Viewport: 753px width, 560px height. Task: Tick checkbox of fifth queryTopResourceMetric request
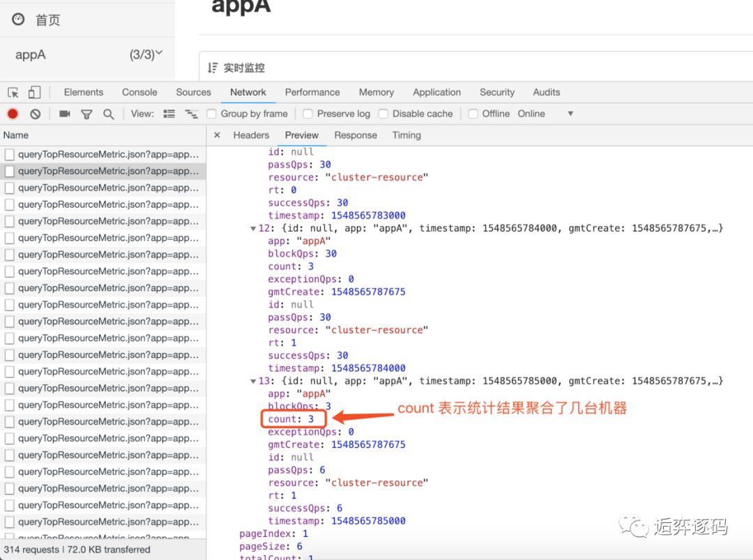click(x=9, y=221)
